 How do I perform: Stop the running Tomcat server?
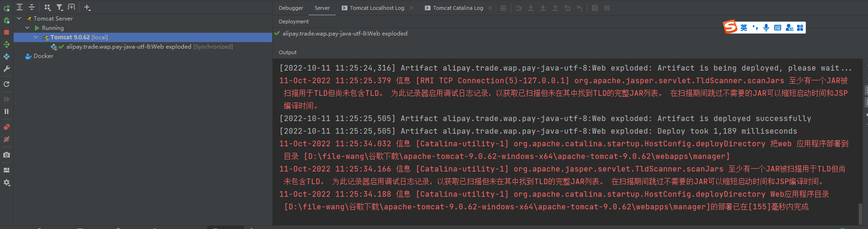tap(7, 32)
